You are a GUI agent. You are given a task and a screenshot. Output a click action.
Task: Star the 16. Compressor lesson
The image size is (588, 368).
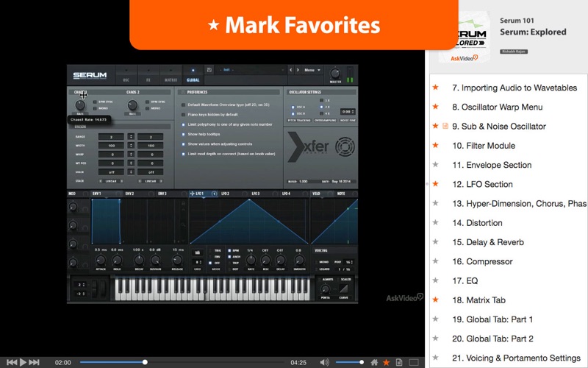point(435,261)
